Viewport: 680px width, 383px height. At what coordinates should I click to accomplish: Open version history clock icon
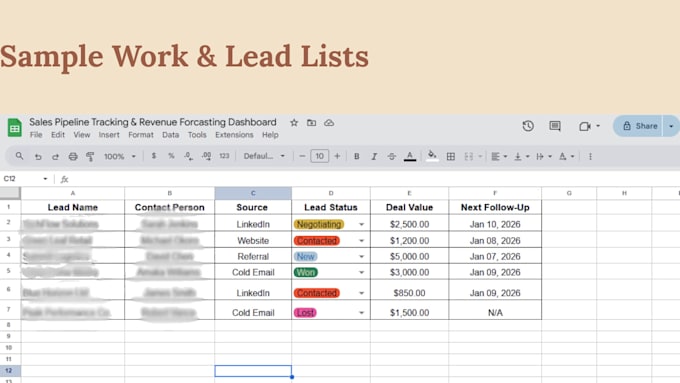click(528, 126)
